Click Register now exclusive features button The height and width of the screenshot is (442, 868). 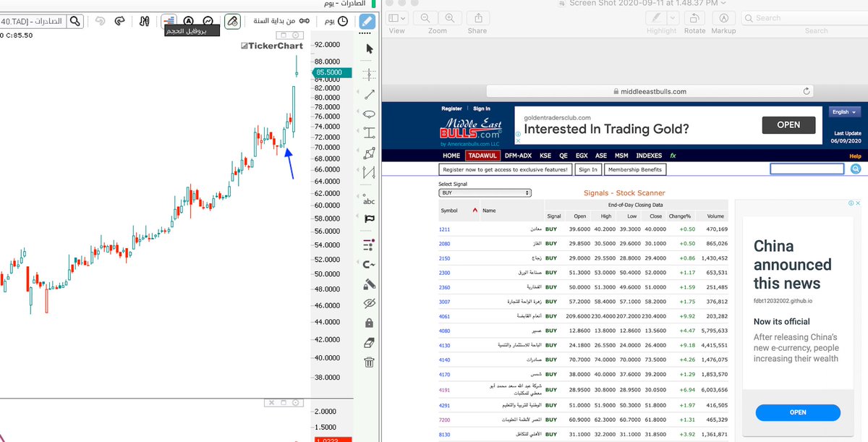[505, 169]
